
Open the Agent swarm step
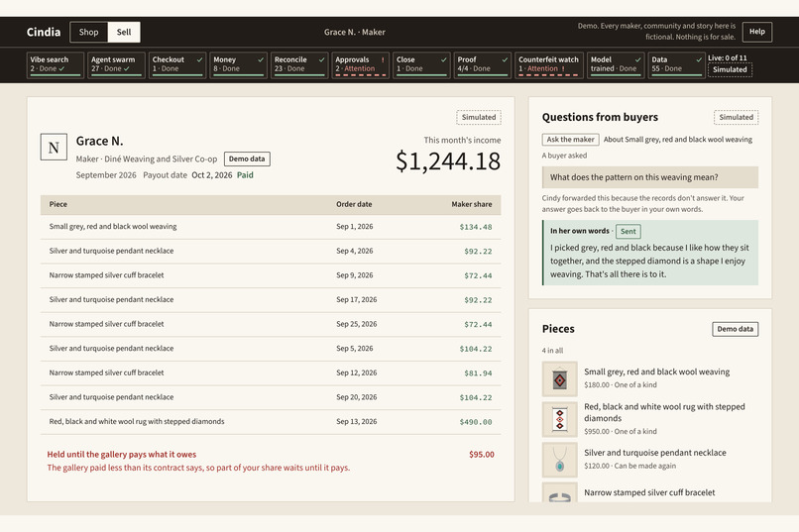click(x=116, y=64)
